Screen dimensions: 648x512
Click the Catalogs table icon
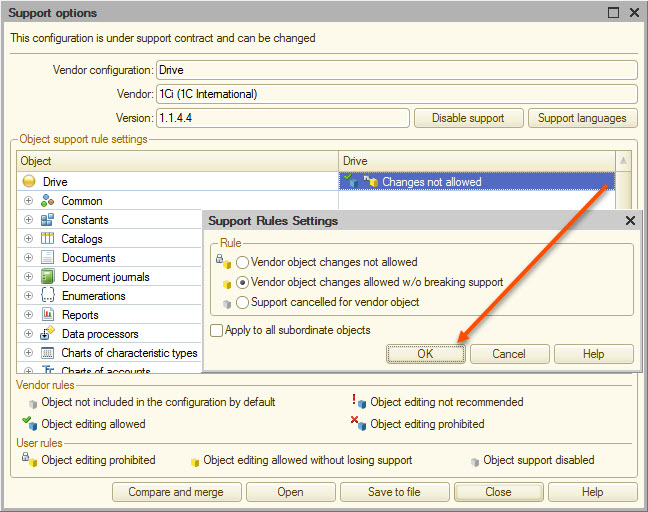tap(47, 238)
